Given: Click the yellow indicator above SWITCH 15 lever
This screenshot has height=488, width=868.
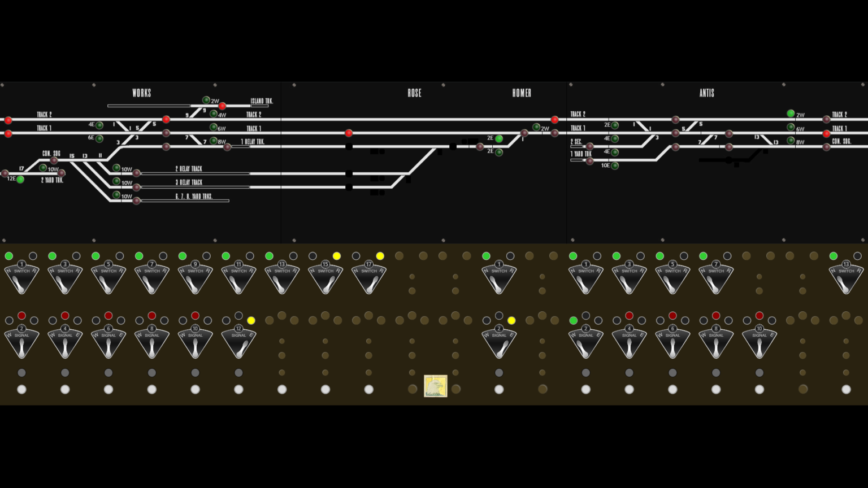Looking at the screenshot, I should coord(337,256).
